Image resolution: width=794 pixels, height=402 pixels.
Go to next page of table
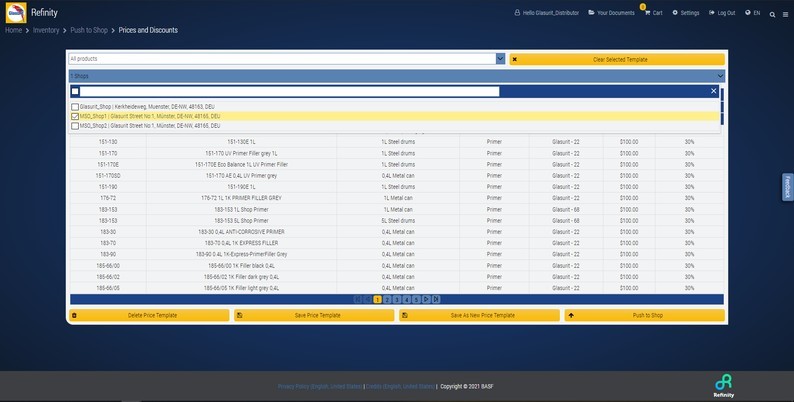click(426, 300)
